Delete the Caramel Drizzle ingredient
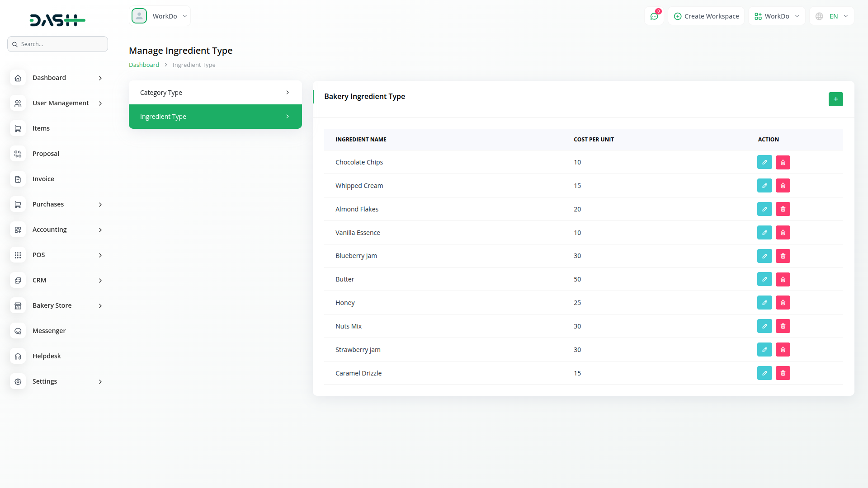The image size is (868, 488). [x=783, y=373]
